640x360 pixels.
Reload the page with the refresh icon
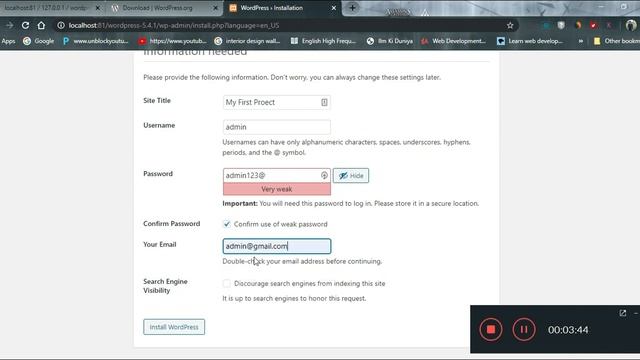point(25,25)
